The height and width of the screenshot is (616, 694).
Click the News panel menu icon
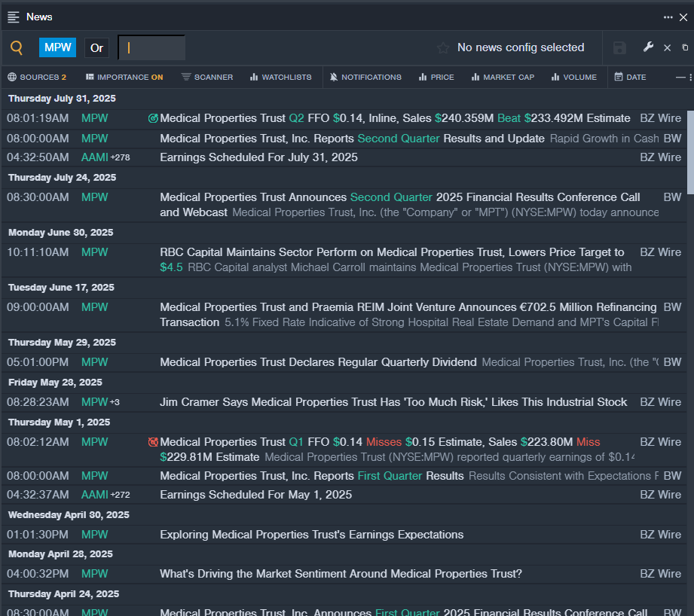coord(14,17)
